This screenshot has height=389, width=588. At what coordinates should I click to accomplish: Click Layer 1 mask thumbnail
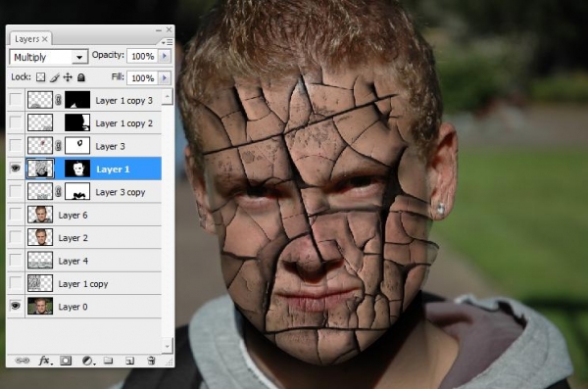click(x=77, y=169)
